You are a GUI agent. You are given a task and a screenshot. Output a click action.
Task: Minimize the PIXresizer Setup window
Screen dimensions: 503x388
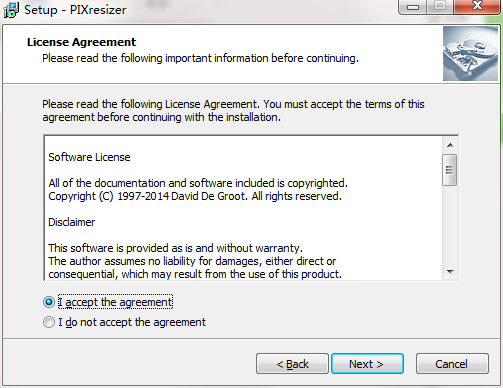(x=413, y=7)
